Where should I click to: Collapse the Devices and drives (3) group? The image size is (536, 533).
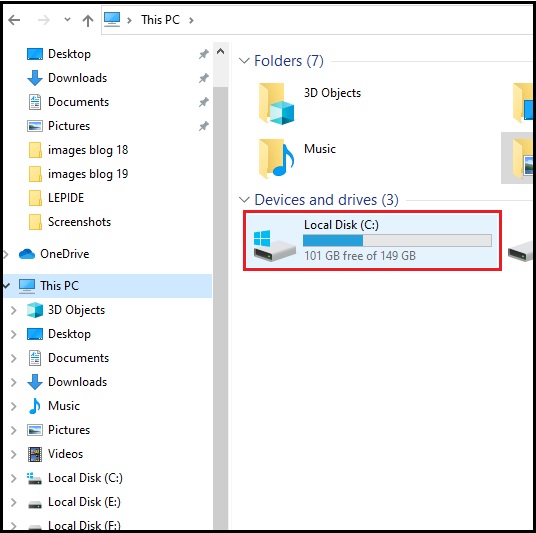click(244, 200)
